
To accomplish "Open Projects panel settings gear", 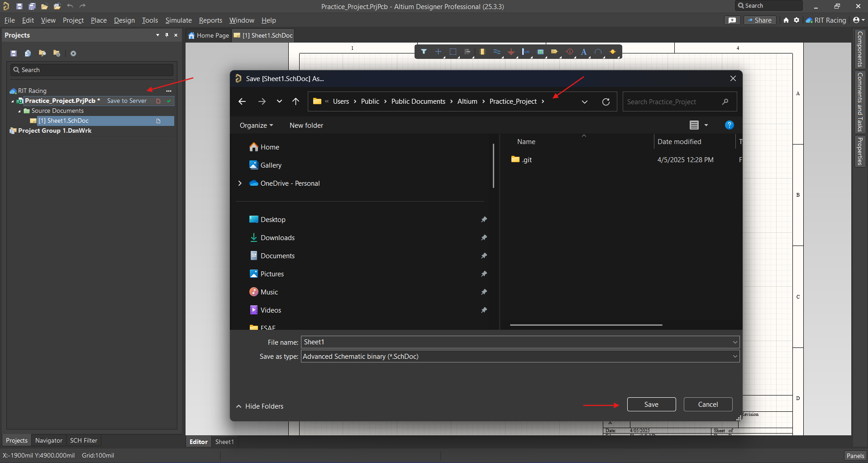I will (x=73, y=53).
